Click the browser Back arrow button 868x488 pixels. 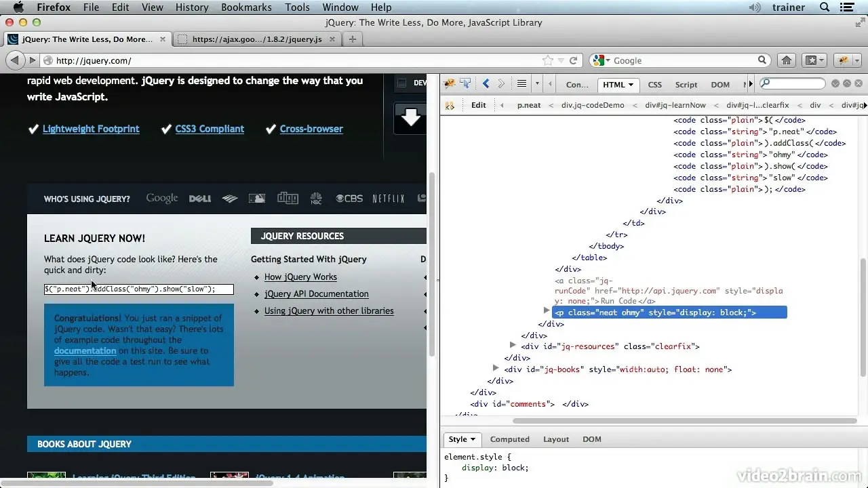tap(15, 60)
